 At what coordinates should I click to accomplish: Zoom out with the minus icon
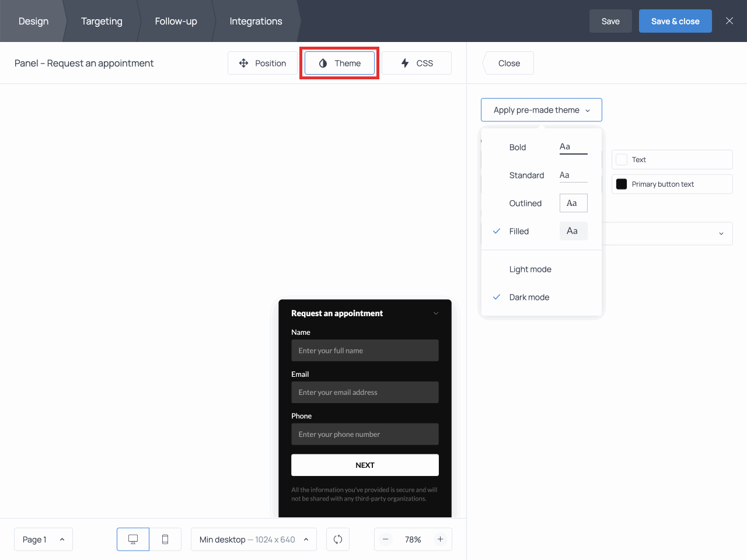(x=386, y=540)
